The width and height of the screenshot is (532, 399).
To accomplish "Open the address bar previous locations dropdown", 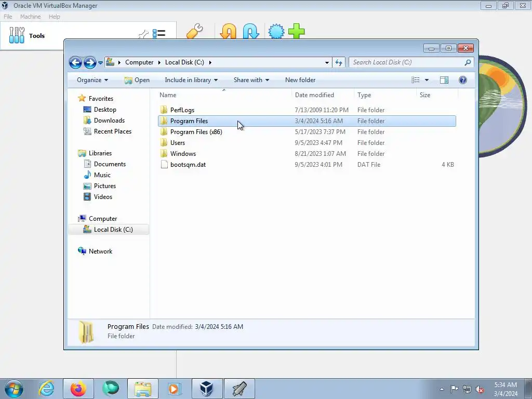I will 327,62.
